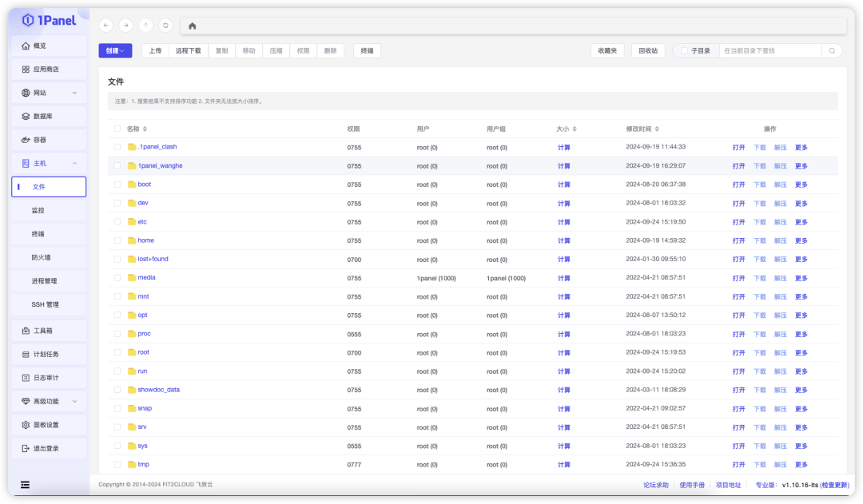
Task: Open 更多 menu for proc row
Action: [x=801, y=334]
